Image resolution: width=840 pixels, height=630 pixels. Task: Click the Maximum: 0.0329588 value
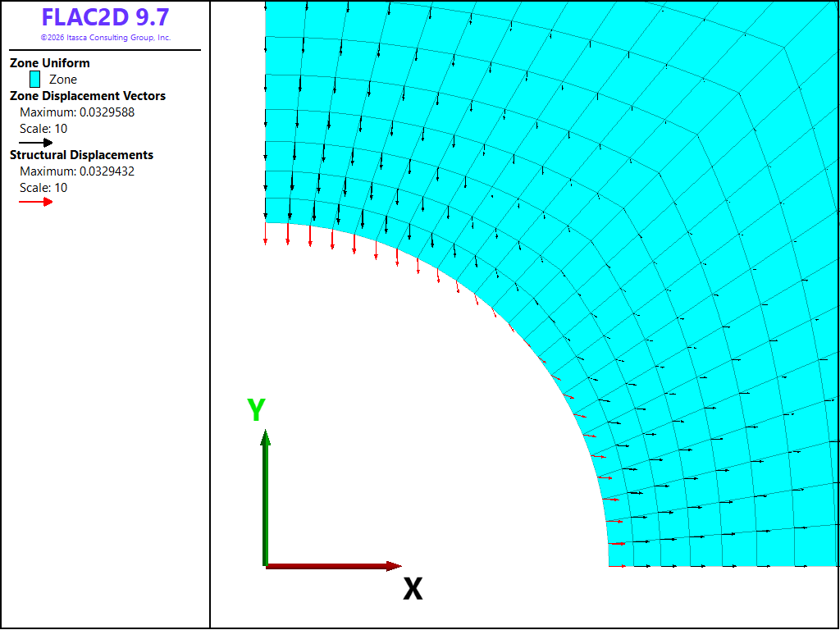pos(77,112)
